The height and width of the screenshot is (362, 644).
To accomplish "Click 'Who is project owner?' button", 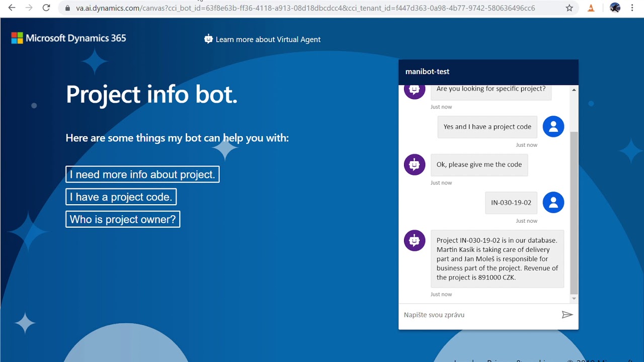I will [x=123, y=219].
